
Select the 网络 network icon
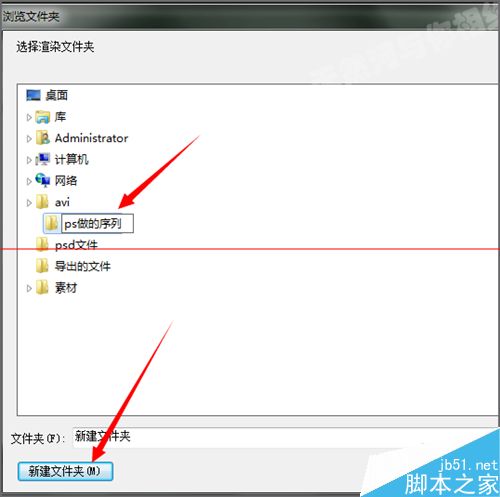tap(43, 180)
